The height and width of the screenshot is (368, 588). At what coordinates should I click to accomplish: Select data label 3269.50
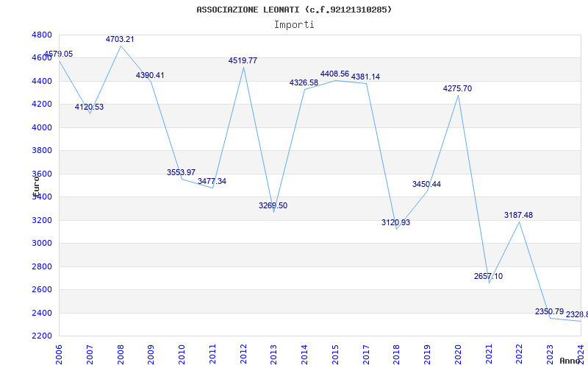273,206
